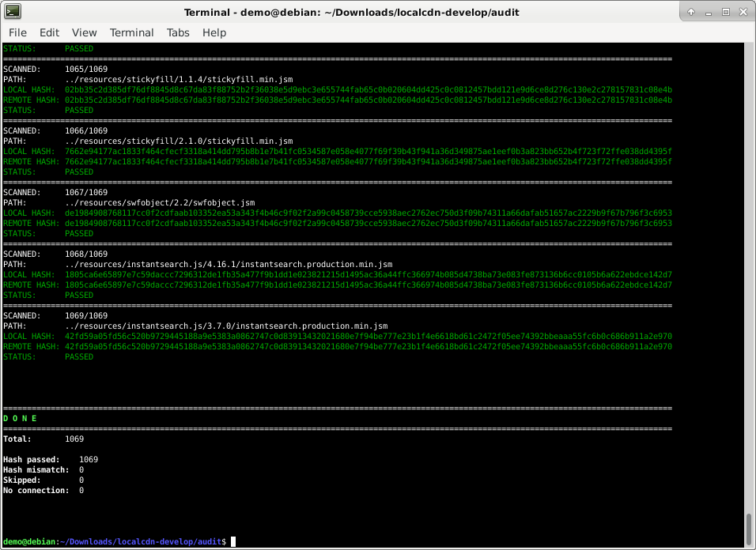756x550 pixels.
Task: Open the Edit menu
Action: (x=49, y=32)
